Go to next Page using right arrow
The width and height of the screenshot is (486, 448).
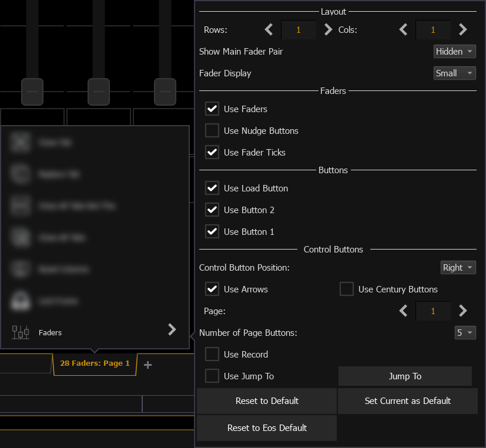pos(463,311)
